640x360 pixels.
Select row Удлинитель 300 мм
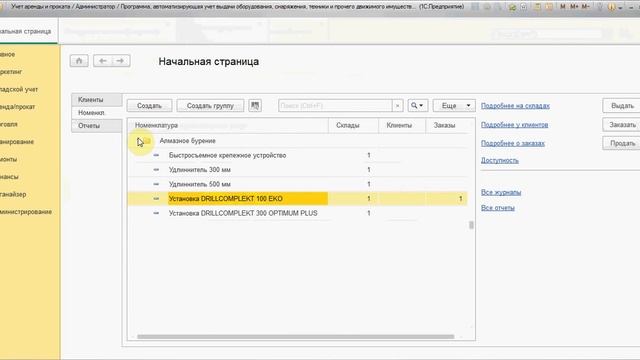point(298,169)
